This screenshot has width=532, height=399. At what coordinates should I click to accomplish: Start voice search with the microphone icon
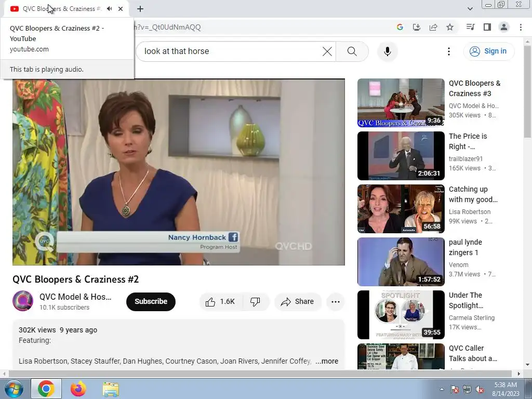coord(388,51)
